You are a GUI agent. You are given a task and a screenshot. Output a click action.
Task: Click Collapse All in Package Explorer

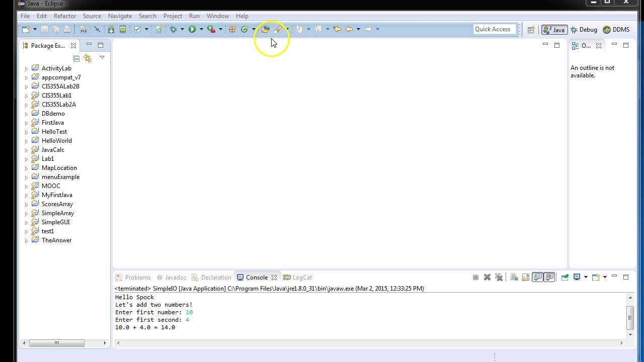pos(76,58)
